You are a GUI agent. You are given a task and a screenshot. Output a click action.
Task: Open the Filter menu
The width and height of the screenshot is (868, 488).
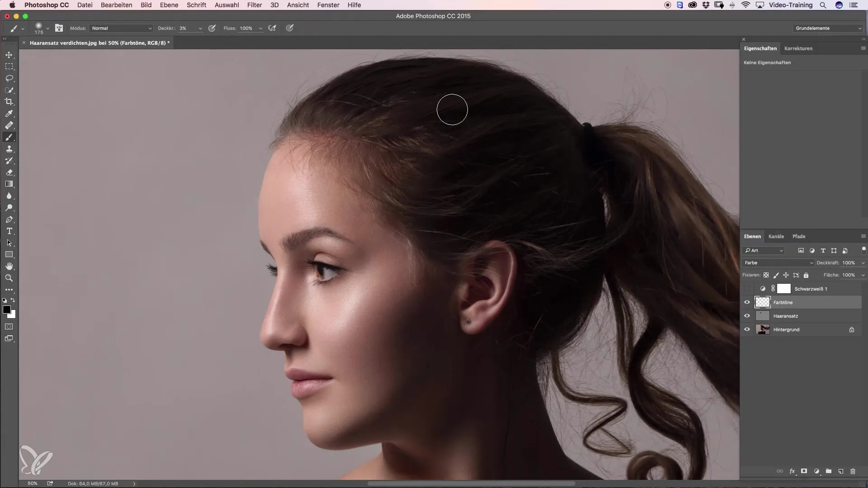coord(255,5)
